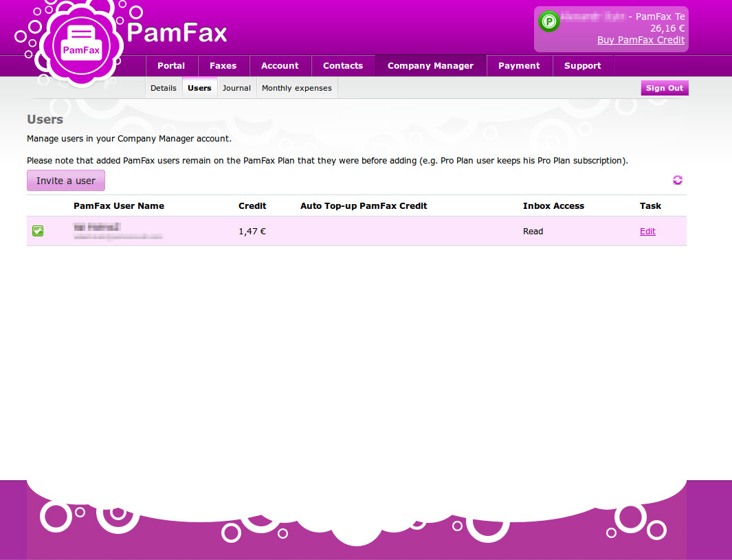Open the Portal navigation tab
732x560 pixels.
[x=171, y=65]
